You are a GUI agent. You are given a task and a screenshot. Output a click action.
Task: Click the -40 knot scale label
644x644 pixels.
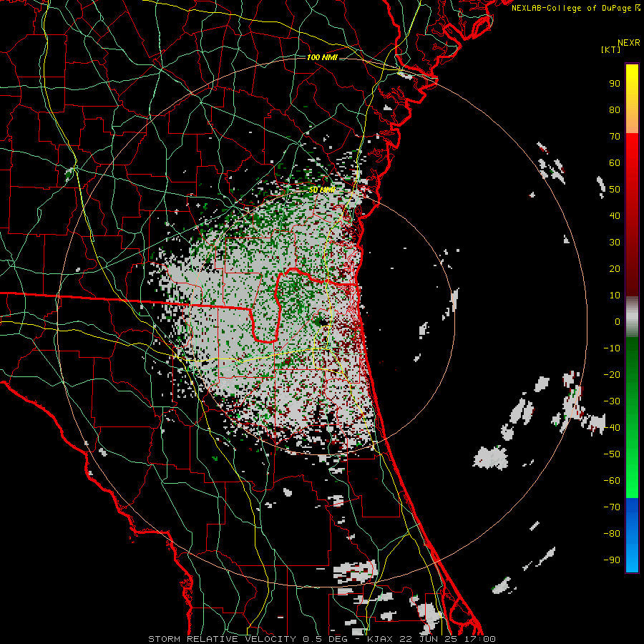point(612,428)
